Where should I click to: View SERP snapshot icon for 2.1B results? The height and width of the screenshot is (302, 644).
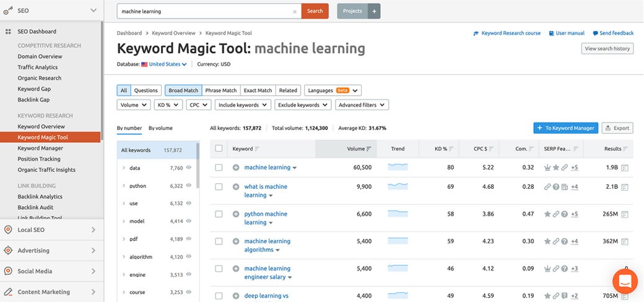point(625,187)
